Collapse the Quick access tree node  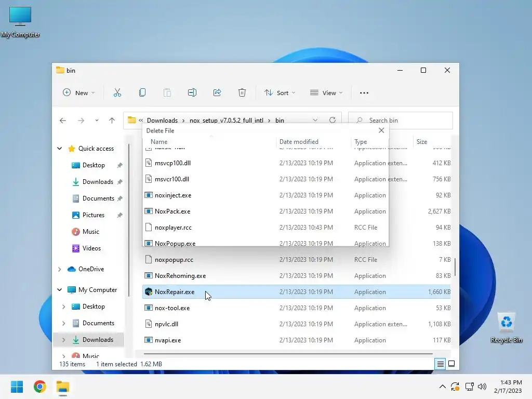tap(60, 149)
